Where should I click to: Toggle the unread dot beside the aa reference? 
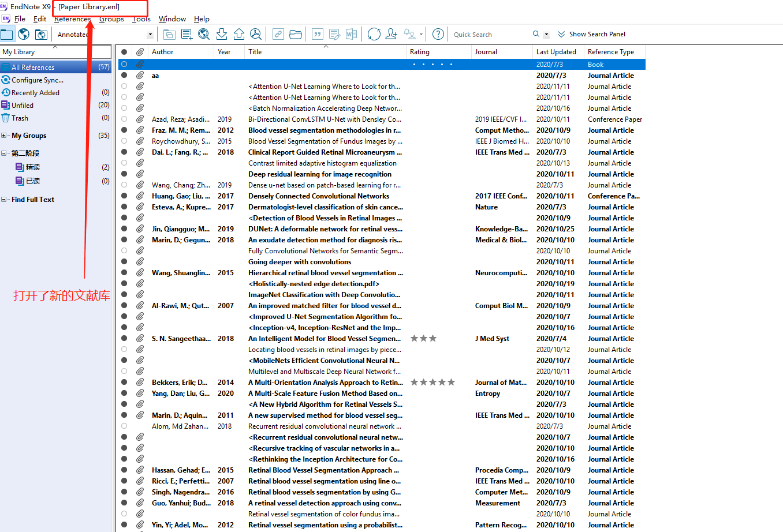[124, 75]
